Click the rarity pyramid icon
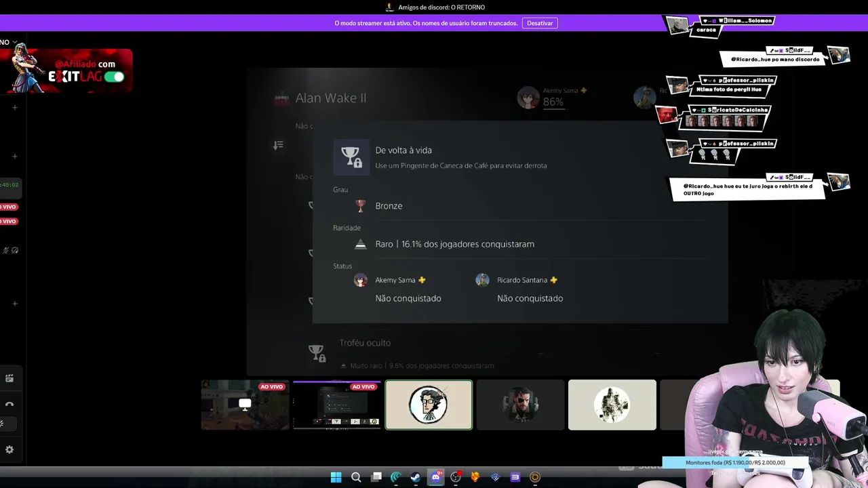Screen dimensions: 868x488 (x=361, y=244)
